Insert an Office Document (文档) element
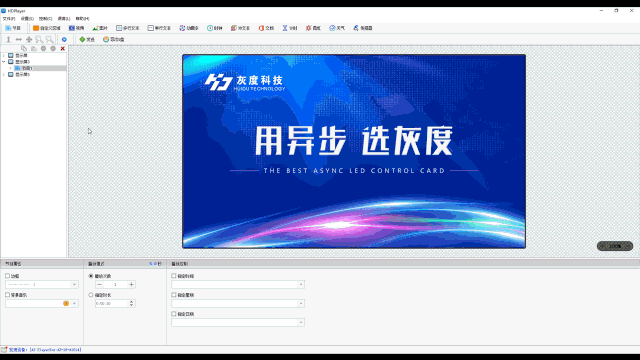The image size is (640, 360). point(266,28)
